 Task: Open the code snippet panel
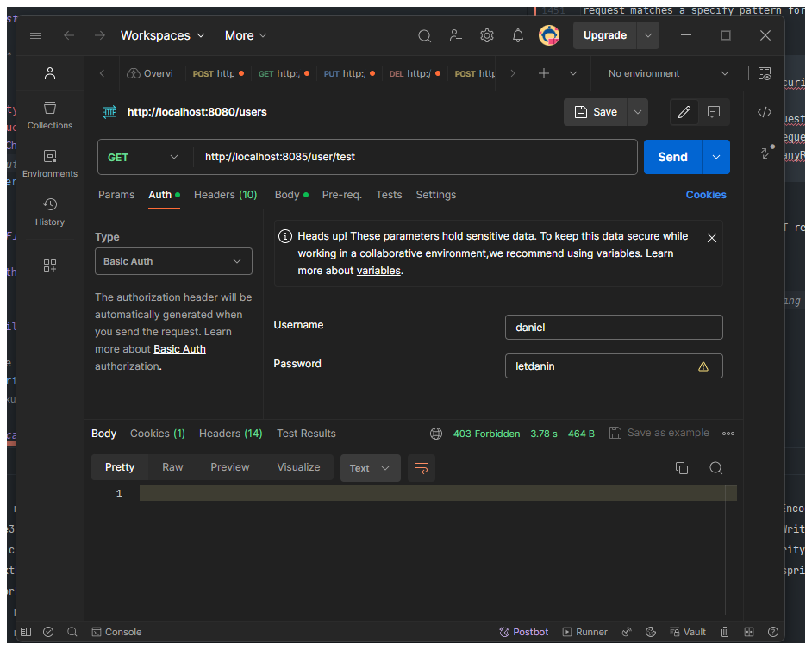(765, 112)
